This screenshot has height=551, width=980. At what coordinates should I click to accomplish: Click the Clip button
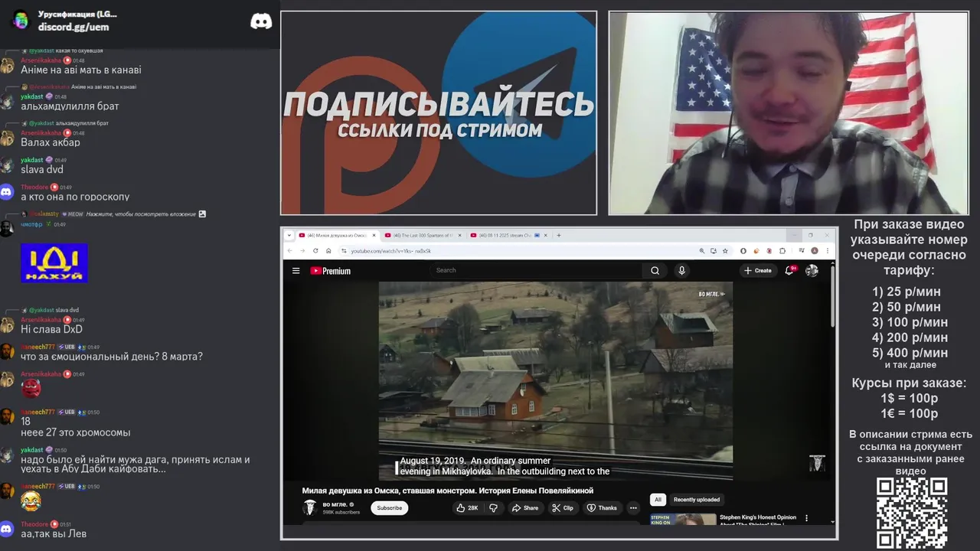tap(562, 507)
